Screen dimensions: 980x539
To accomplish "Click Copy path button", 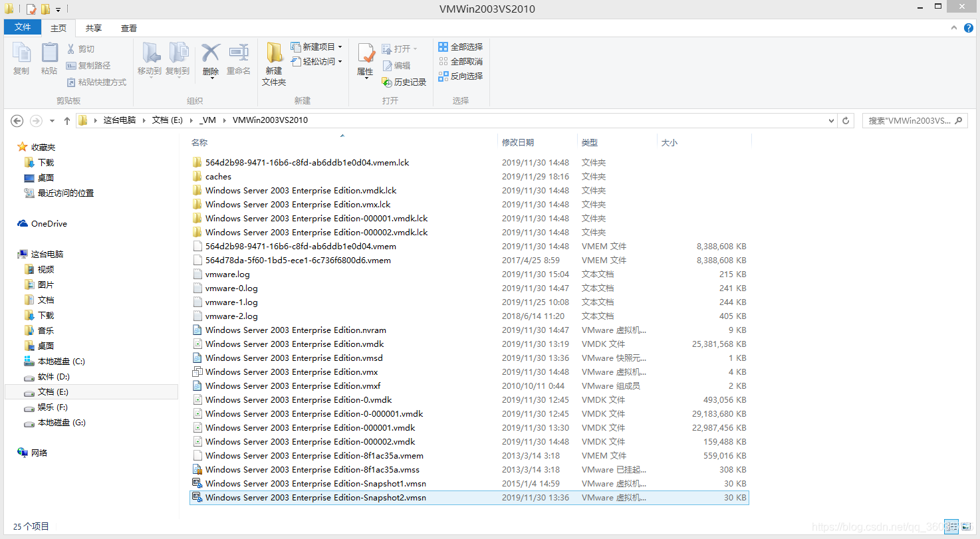I will point(88,66).
